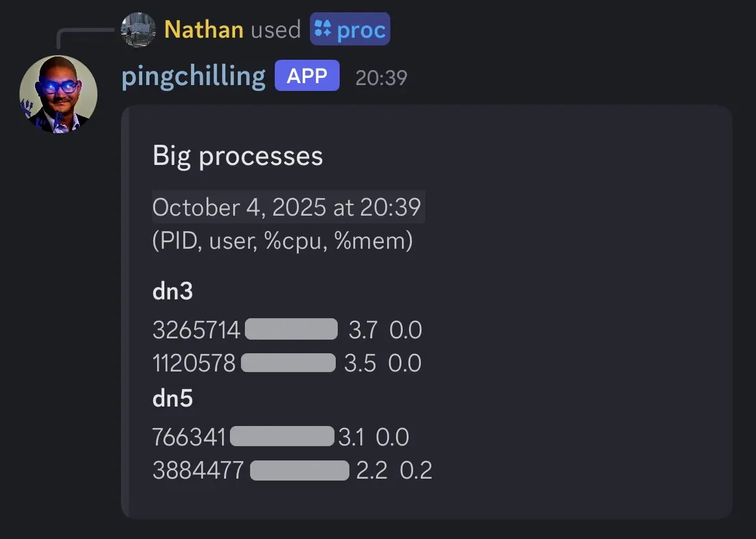Click the redacted user beside PID 3884477
756x539 pixels.
[x=299, y=470]
